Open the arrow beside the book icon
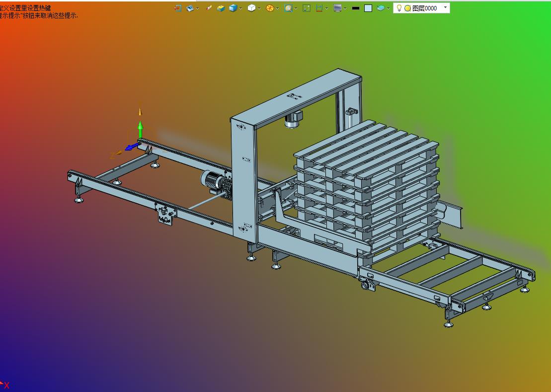This screenshot has height=392, width=551. 197,8
